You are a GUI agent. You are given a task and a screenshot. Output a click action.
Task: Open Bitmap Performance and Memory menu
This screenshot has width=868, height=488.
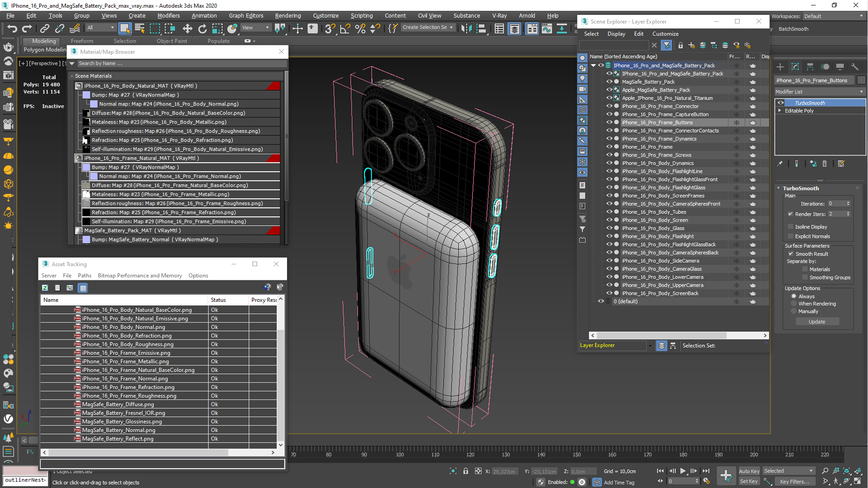[140, 276]
